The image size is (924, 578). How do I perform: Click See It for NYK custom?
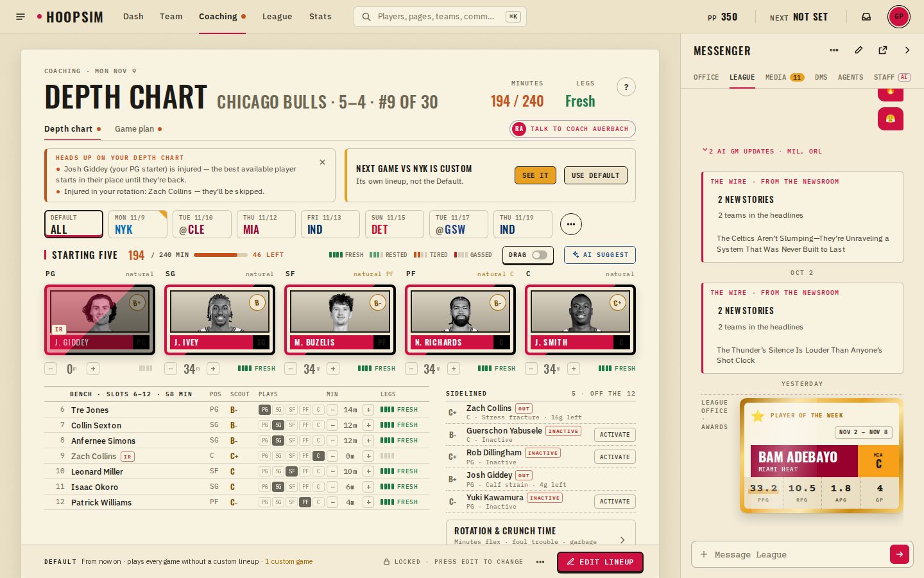click(x=535, y=175)
